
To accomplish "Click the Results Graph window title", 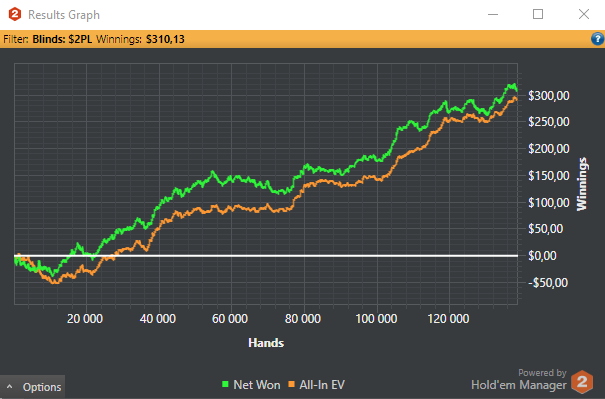I will (64, 15).
